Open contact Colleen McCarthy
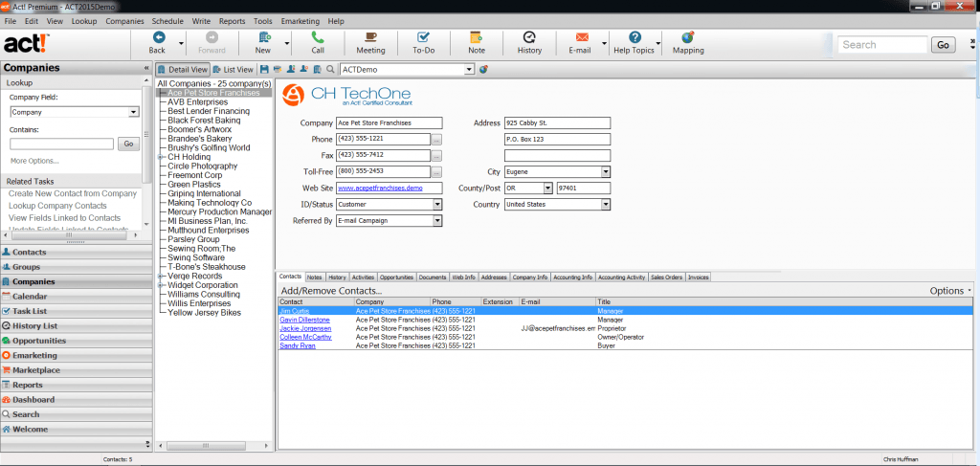 coord(305,337)
